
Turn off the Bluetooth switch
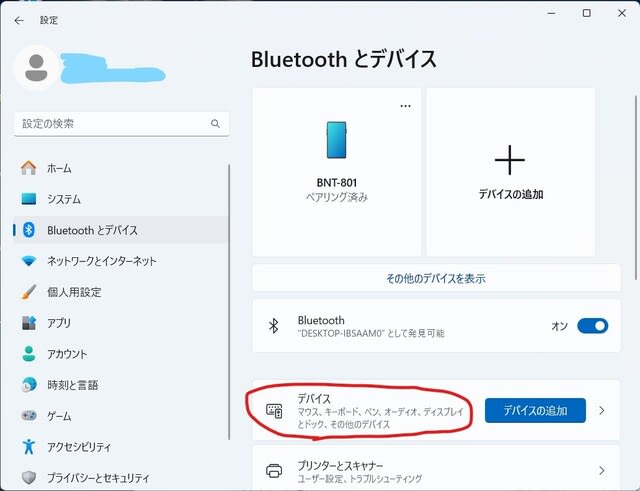(x=592, y=326)
